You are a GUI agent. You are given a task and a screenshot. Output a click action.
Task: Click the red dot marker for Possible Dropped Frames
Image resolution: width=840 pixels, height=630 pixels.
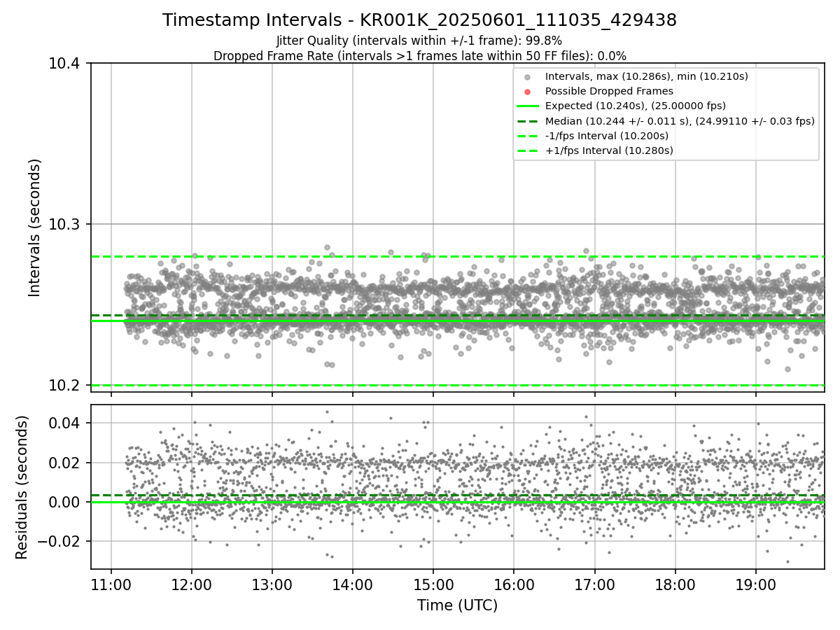coord(528,92)
